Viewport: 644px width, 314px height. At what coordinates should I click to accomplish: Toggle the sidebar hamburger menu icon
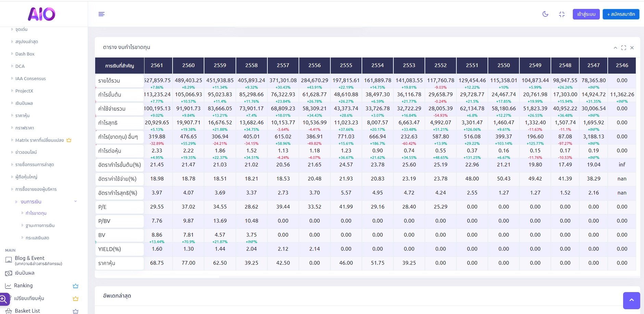coord(101,14)
